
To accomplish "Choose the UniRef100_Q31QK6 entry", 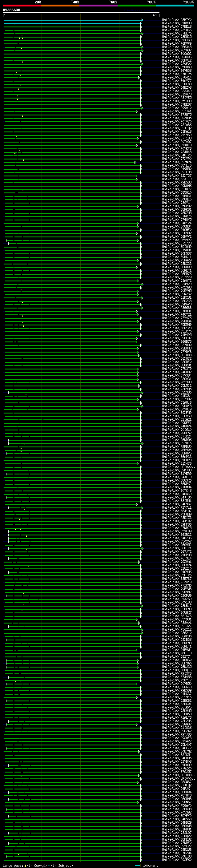I will tap(177, 30).
